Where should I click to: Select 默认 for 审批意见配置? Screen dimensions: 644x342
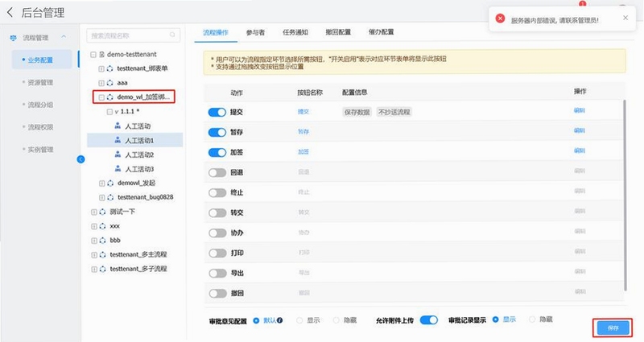(256, 320)
